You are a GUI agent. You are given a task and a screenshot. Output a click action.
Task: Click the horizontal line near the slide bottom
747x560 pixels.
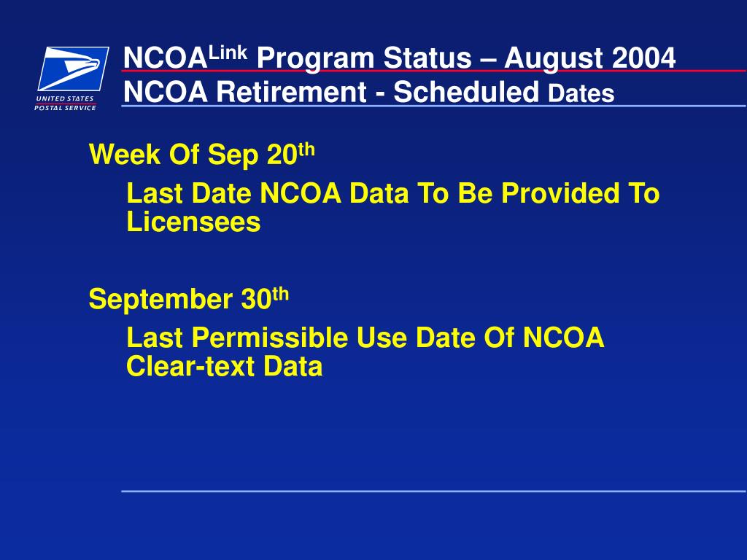[x=433, y=491]
